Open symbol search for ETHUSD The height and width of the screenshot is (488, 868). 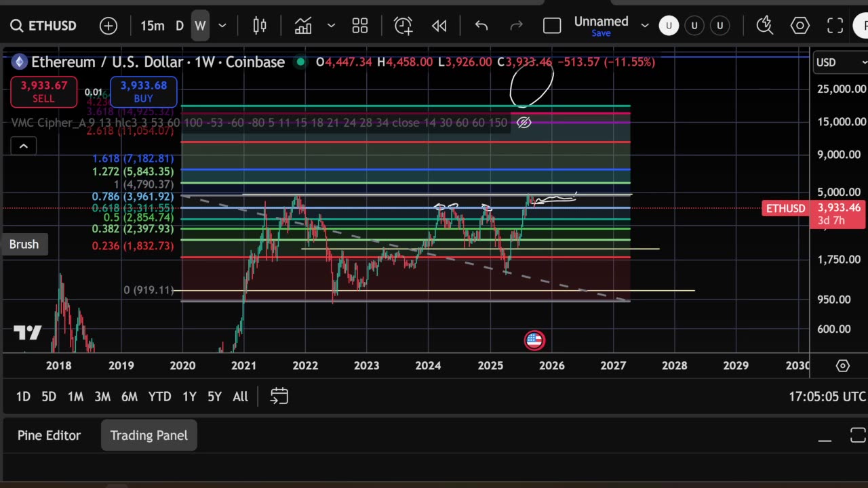(x=43, y=26)
